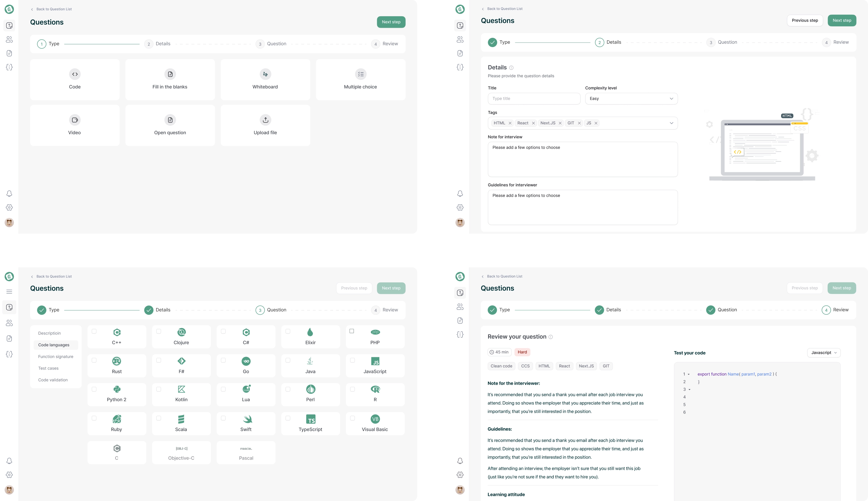Viewport: 868px width, 501px height.
Task: Tick the TypeScript language checkbox
Action: pyautogui.click(x=288, y=418)
